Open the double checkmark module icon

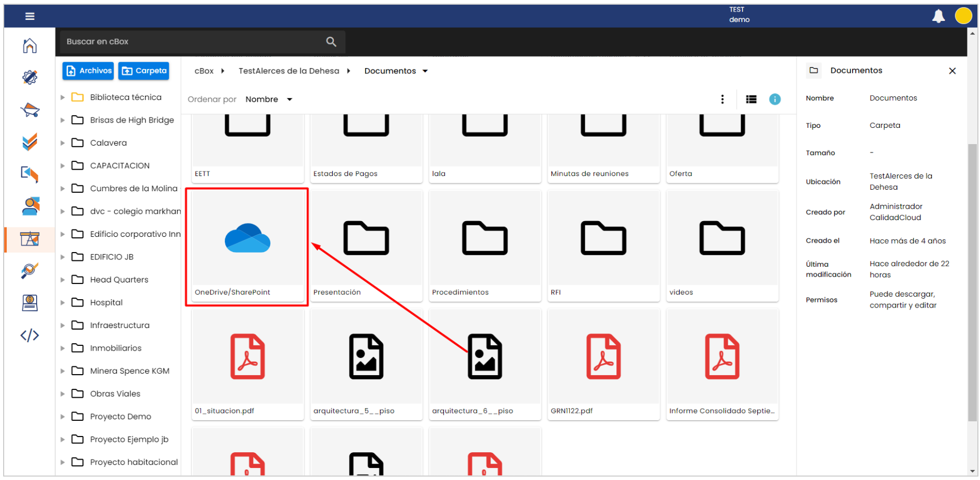(x=30, y=142)
